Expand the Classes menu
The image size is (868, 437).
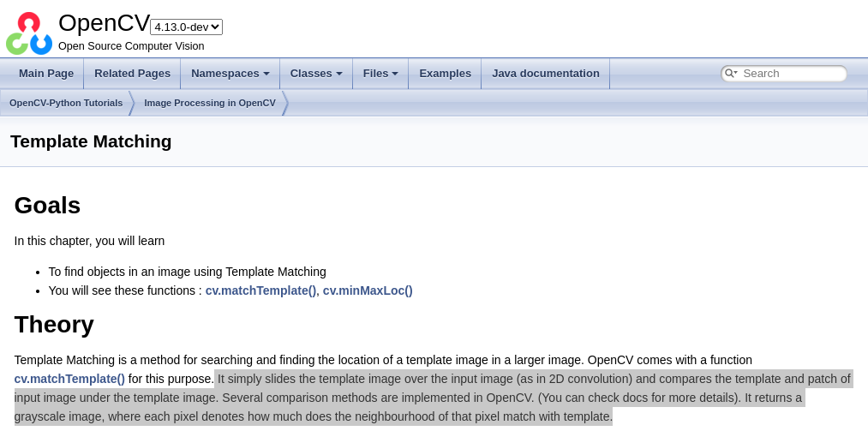315,74
